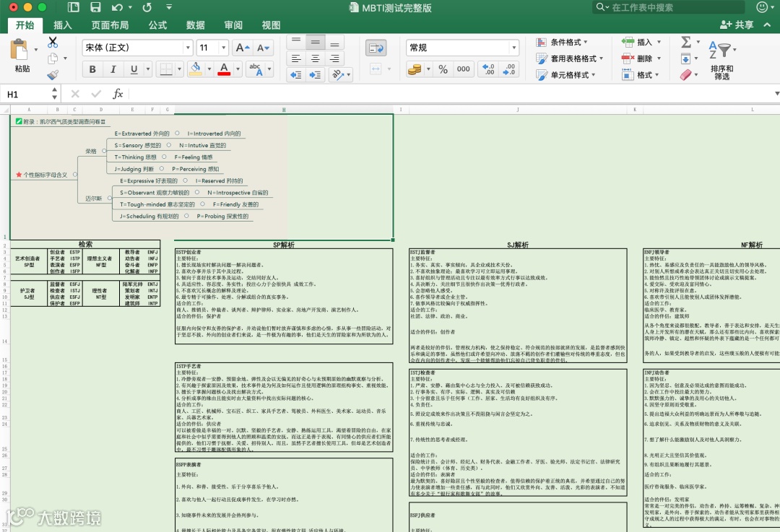This screenshot has width=780, height=532.
Task: Expand the formula bar arrow
Action: [776, 93]
